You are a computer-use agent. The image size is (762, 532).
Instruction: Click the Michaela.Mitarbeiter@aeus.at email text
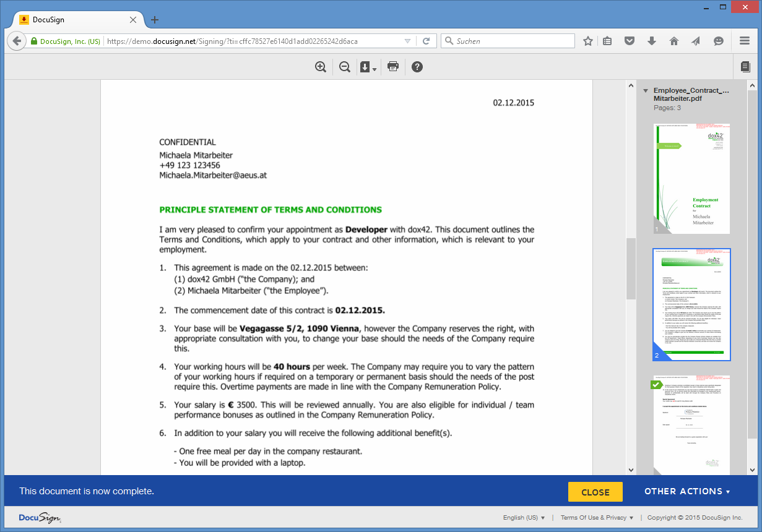point(213,176)
